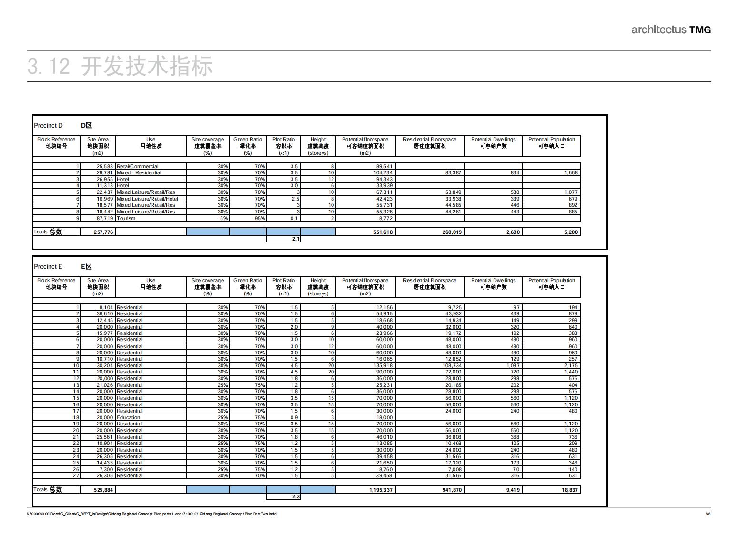This screenshot has width=756, height=535.
Task: Click the page number 66
Action: [708, 514]
